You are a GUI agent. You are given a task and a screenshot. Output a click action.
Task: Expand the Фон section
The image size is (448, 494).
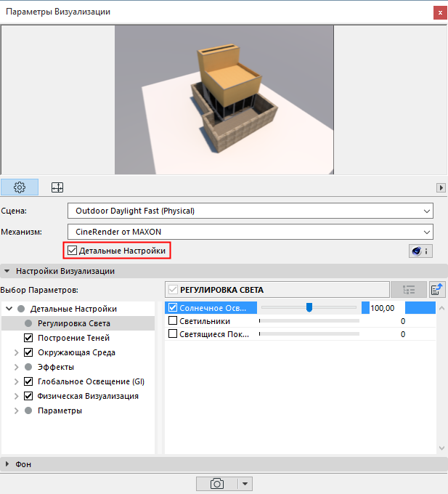(x=7, y=464)
